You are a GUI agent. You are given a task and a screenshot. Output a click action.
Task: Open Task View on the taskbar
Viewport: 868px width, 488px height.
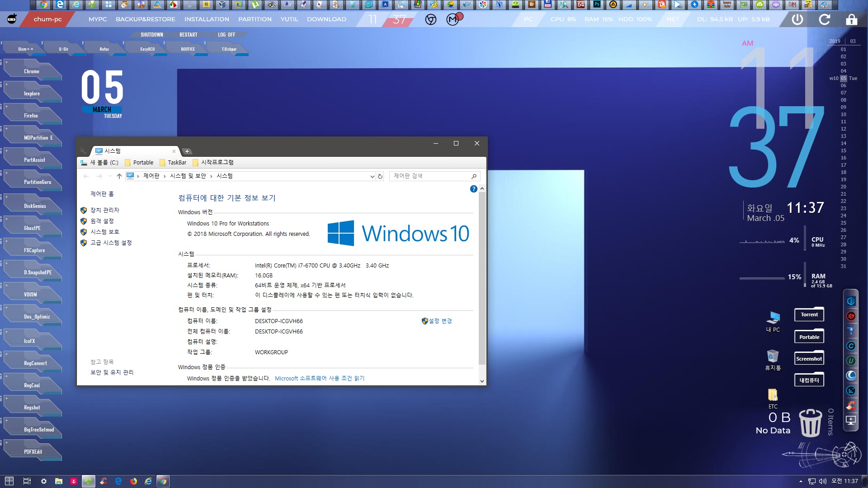click(x=27, y=481)
